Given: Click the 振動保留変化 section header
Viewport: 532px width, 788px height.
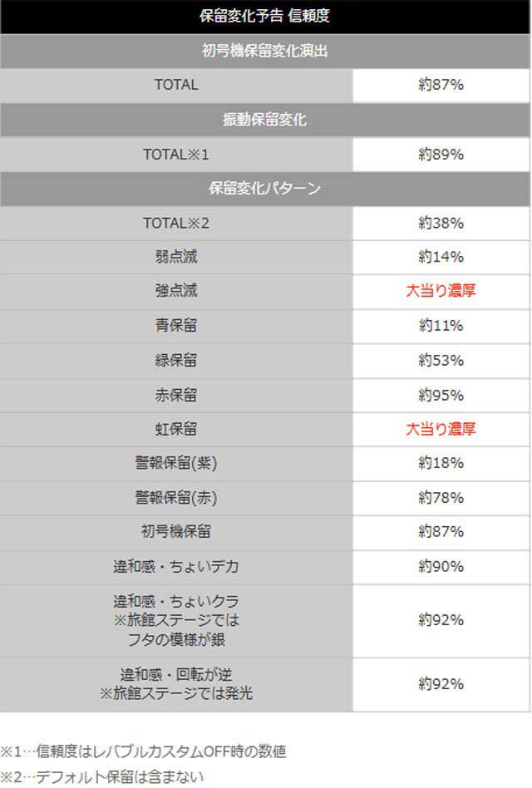Looking at the screenshot, I should pyautogui.click(x=265, y=120).
